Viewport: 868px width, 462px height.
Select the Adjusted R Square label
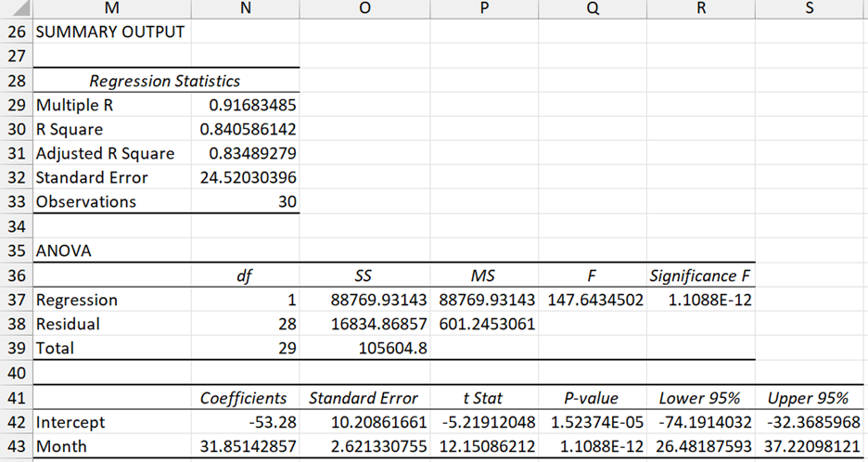click(x=106, y=154)
